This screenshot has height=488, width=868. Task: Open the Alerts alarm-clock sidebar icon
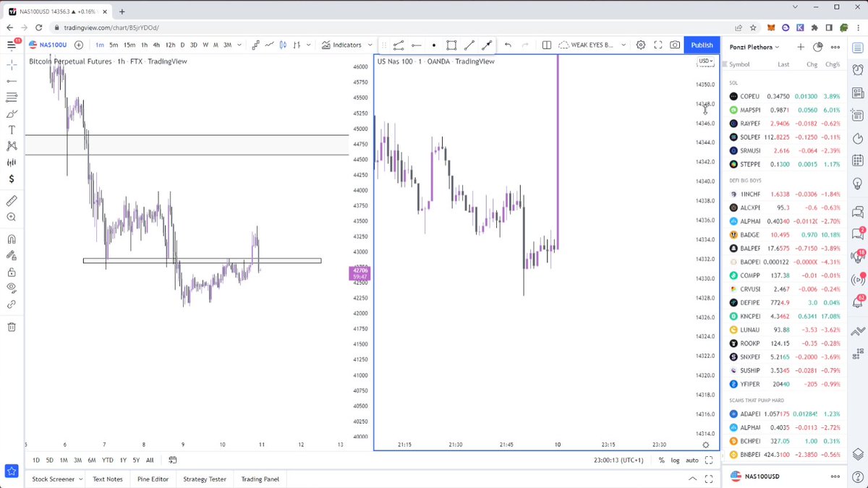pos(857,69)
